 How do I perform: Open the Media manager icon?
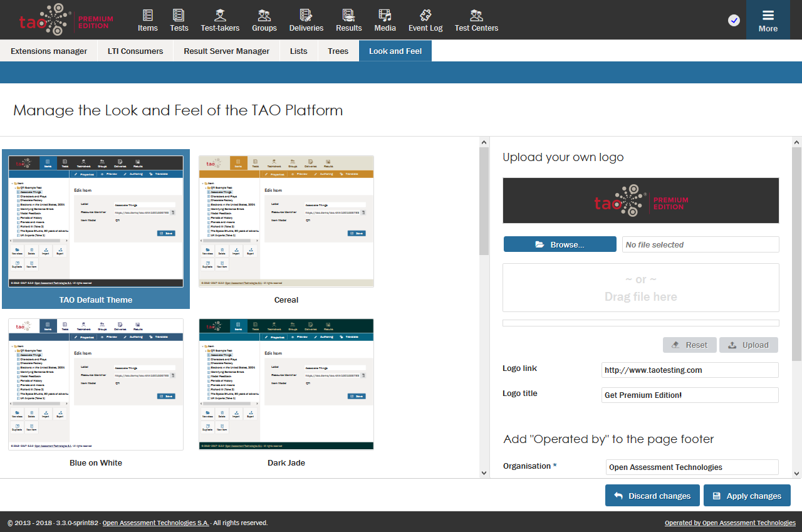click(385, 15)
